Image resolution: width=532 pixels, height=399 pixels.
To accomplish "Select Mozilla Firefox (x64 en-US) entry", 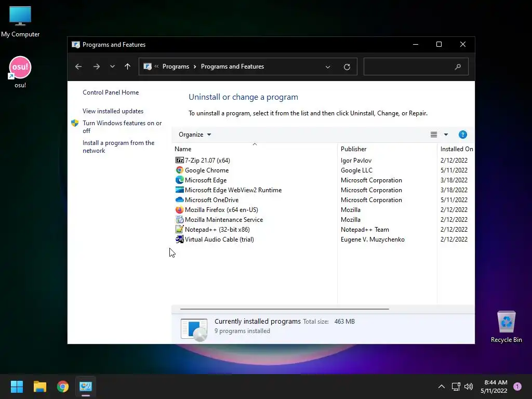I will (x=221, y=210).
